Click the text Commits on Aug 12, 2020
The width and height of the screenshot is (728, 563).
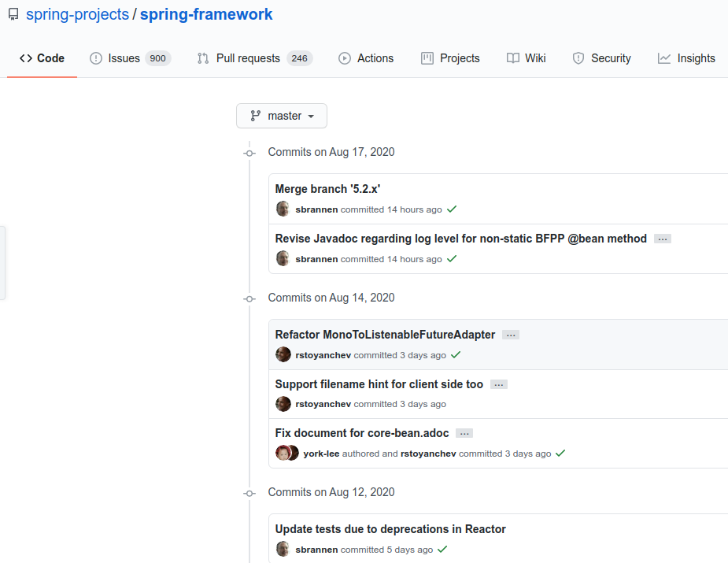click(331, 492)
